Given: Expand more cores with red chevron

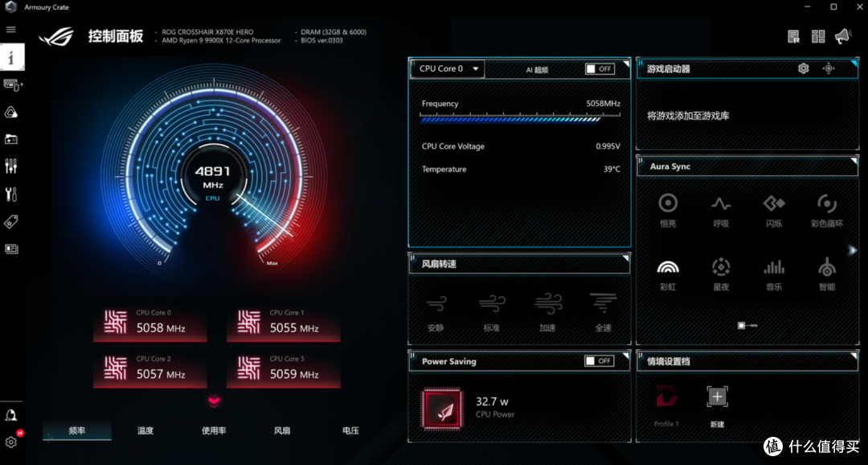Looking at the screenshot, I should point(215,401).
